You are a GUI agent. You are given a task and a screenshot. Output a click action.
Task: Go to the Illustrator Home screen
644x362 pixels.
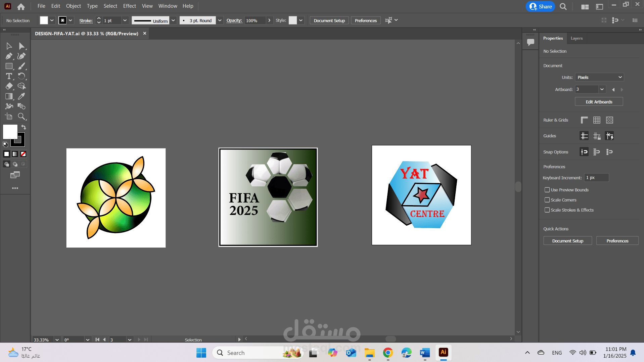21,6
